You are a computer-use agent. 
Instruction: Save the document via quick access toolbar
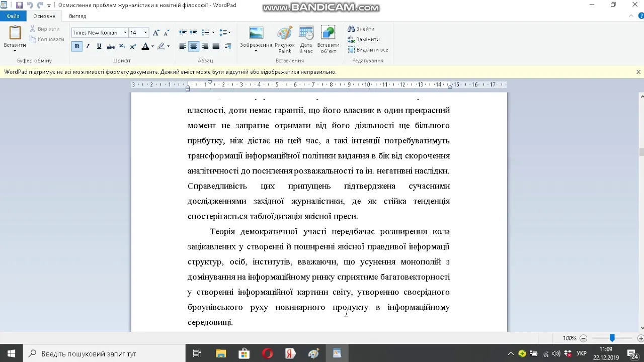19,5
